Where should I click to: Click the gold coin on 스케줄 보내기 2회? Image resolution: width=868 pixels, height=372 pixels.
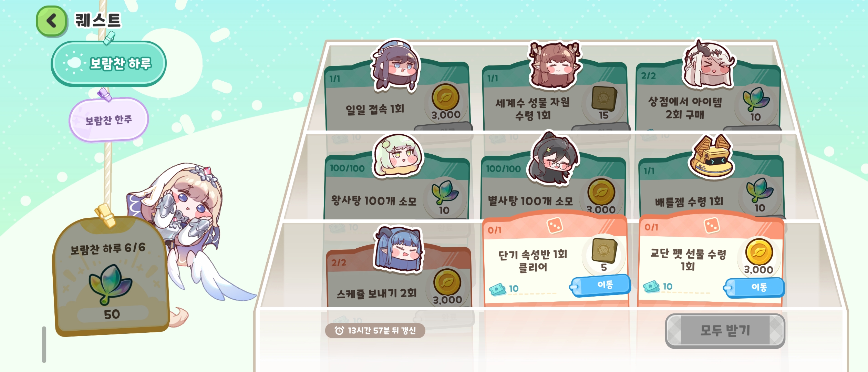(447, 282)
